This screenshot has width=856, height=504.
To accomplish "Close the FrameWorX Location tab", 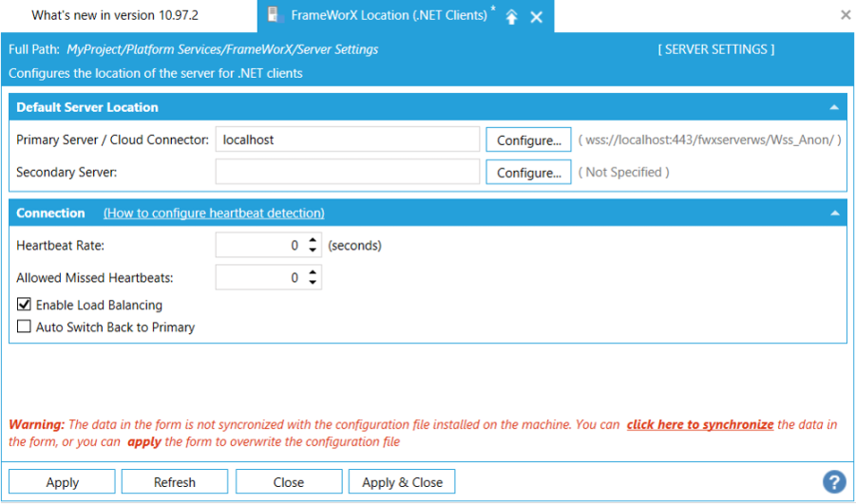I will (537, 17).
